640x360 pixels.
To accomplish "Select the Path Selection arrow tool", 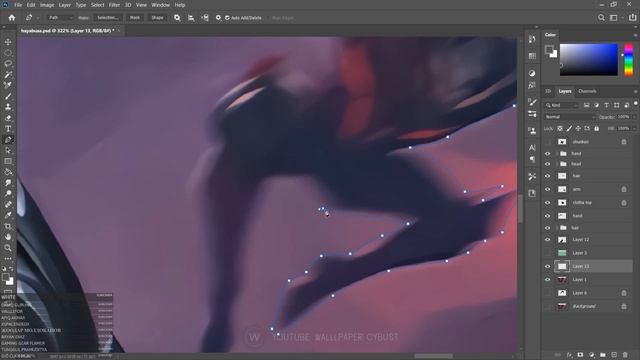I will point(8,150).
